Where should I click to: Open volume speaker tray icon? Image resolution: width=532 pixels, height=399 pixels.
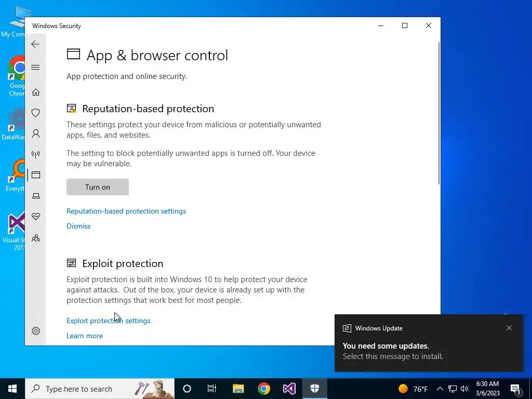pos(464,389)
